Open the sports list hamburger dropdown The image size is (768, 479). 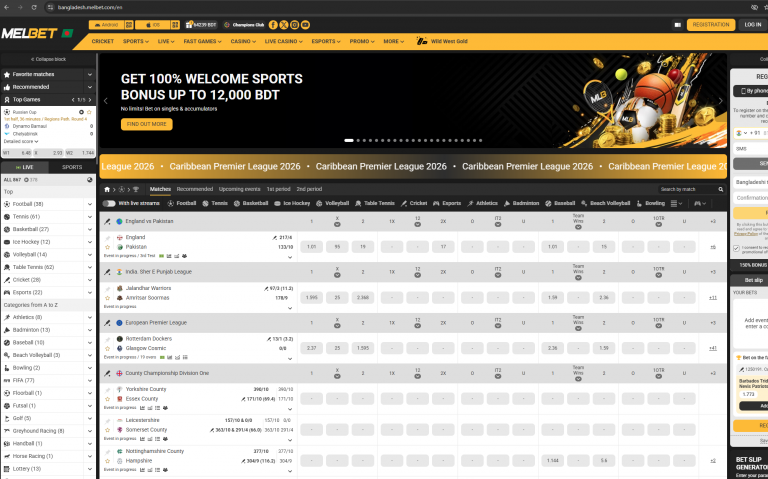676,203
